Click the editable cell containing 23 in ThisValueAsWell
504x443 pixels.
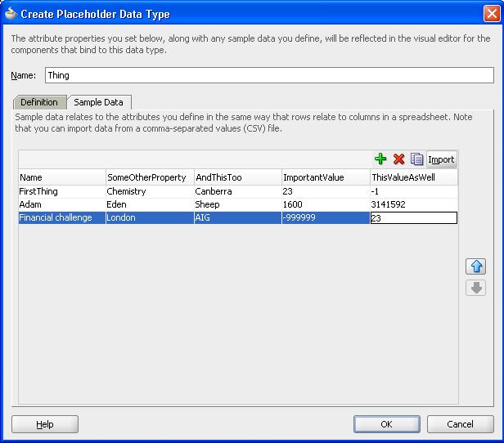pos(413,218)
